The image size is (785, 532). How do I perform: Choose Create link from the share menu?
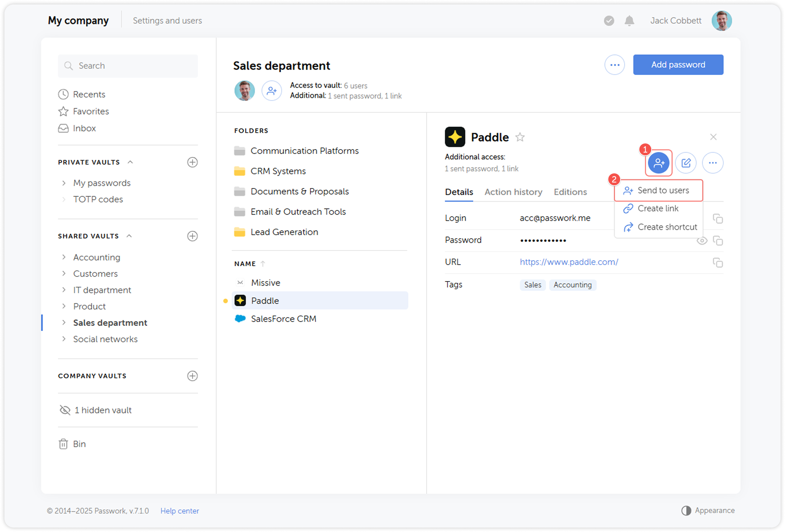point(657,208)
